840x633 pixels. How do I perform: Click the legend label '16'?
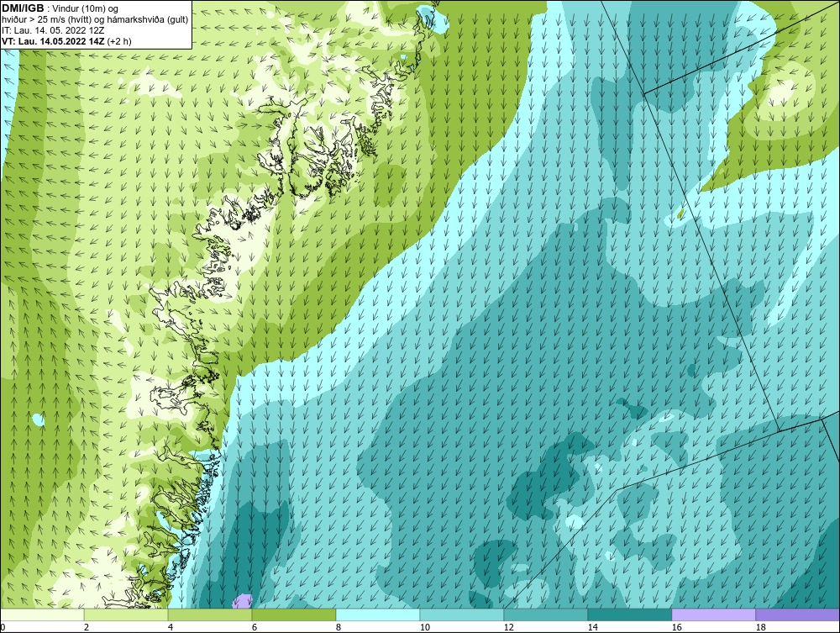coord(676,627)
